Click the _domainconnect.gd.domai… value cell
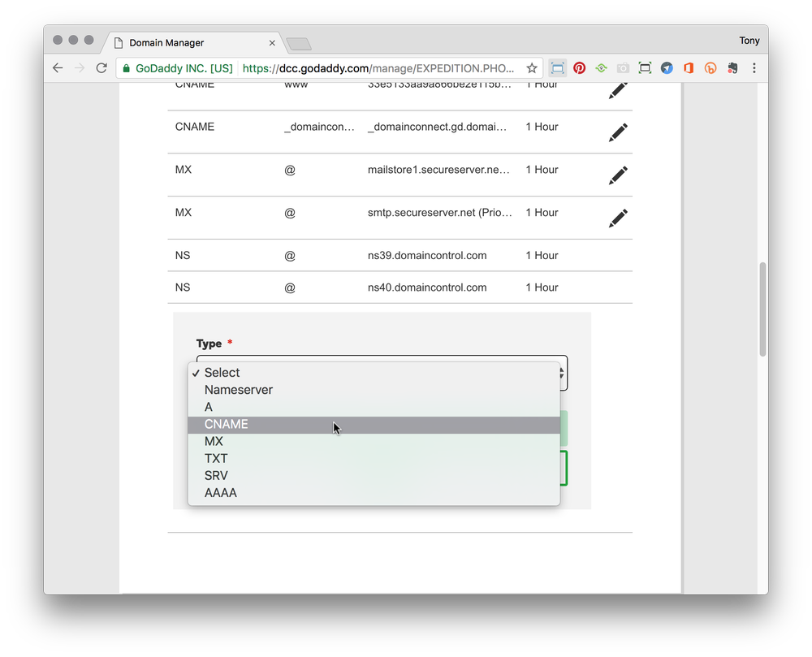This screenshot has height=657, width=812. point(437,127)
